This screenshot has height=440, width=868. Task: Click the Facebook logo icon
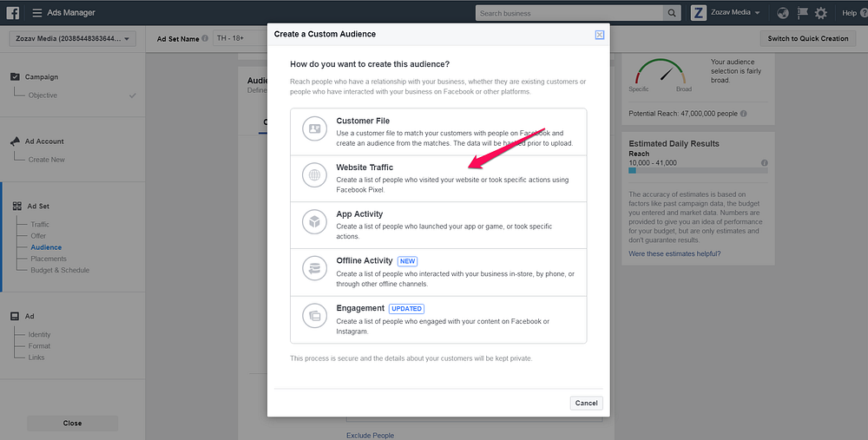click(x=12, y=13)
